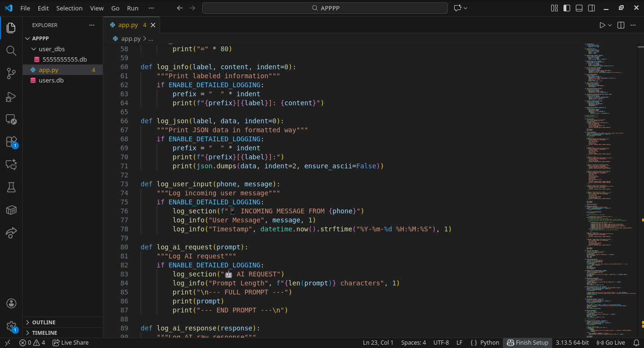Viewport: 644px width, 348px height.
Task: Click the editor braces status icon
Action: tap(474, 342)
